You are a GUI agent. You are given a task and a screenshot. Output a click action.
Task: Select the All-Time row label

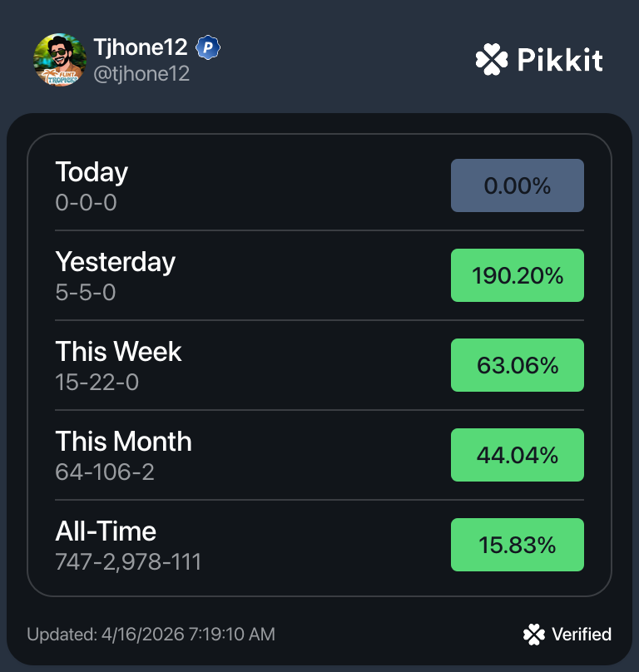pos(106,531)
